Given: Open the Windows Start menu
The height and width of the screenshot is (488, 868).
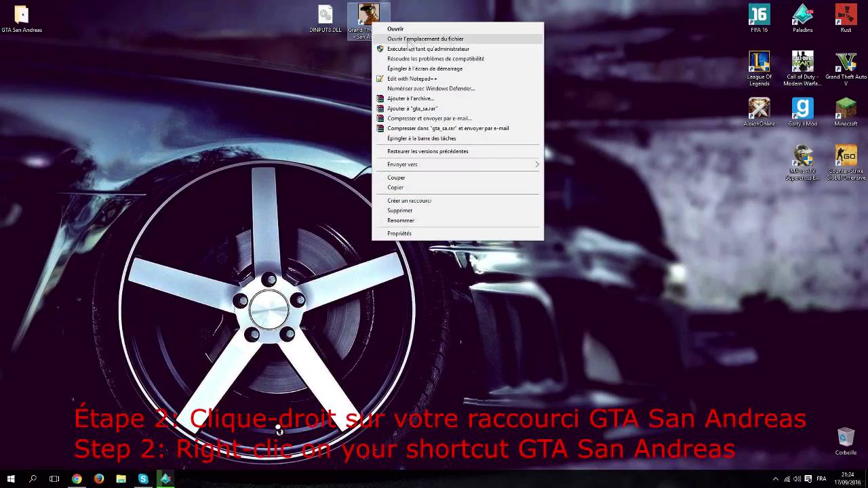Looking at the screenshot, I should click(x=11, y=479).
